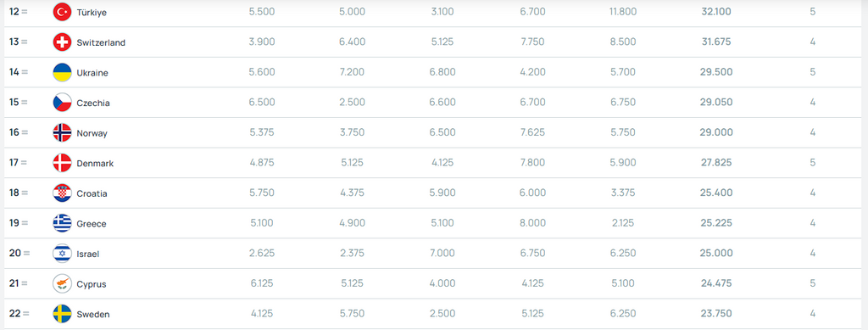
Task: Click rank 20 position indicator for Israel
Action: (19, 253)
